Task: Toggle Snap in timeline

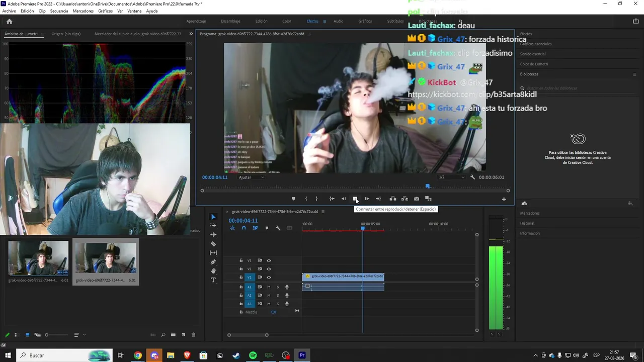Action: coord(244,228)
